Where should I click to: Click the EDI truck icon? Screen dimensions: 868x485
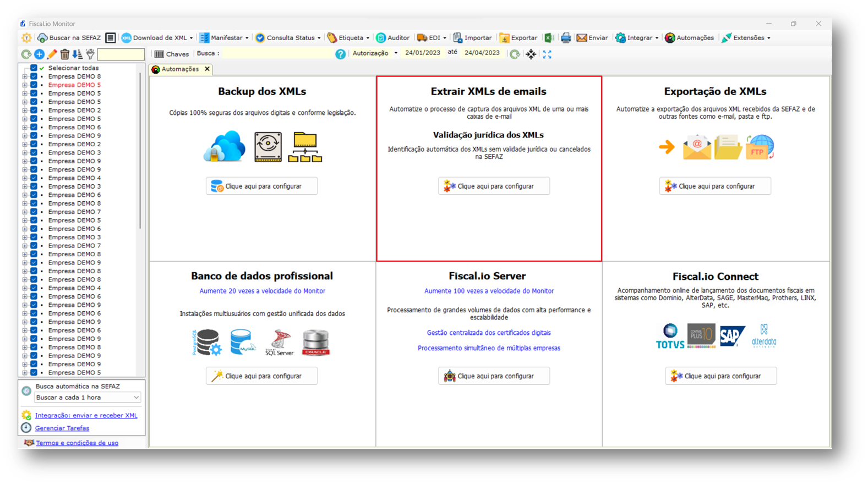pyautogui.click(x=422, y=38)
